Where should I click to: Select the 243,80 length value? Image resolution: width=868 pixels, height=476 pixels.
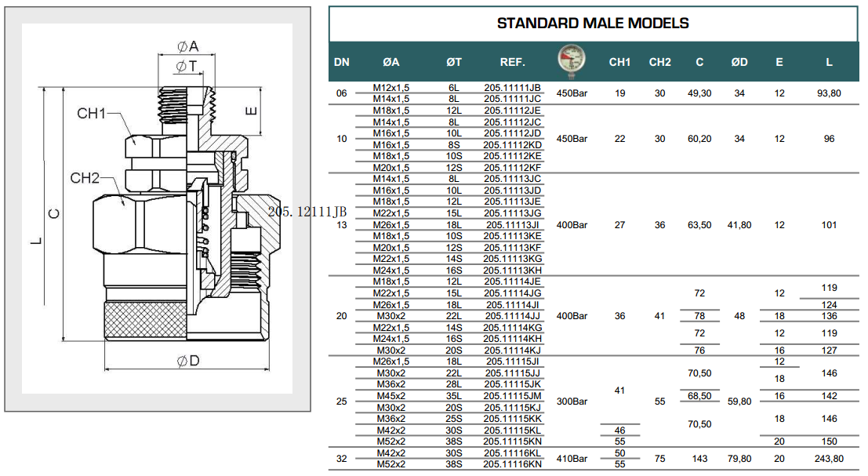829,458
